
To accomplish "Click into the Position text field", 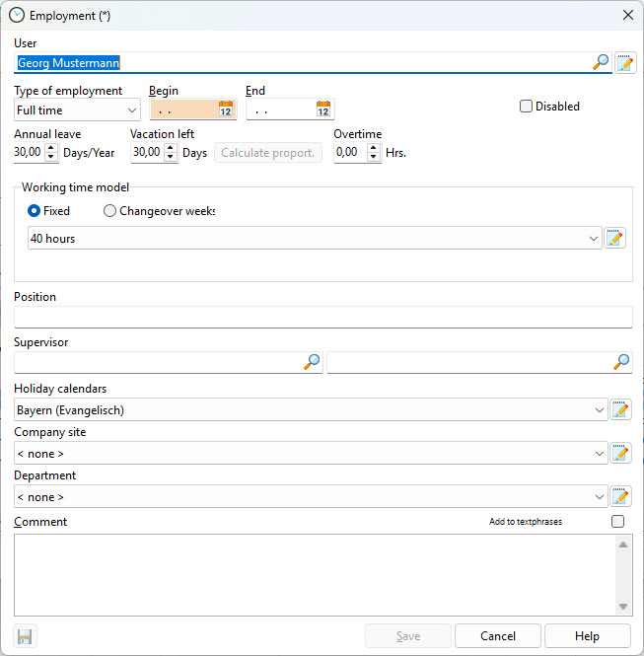I will point(322,317).
